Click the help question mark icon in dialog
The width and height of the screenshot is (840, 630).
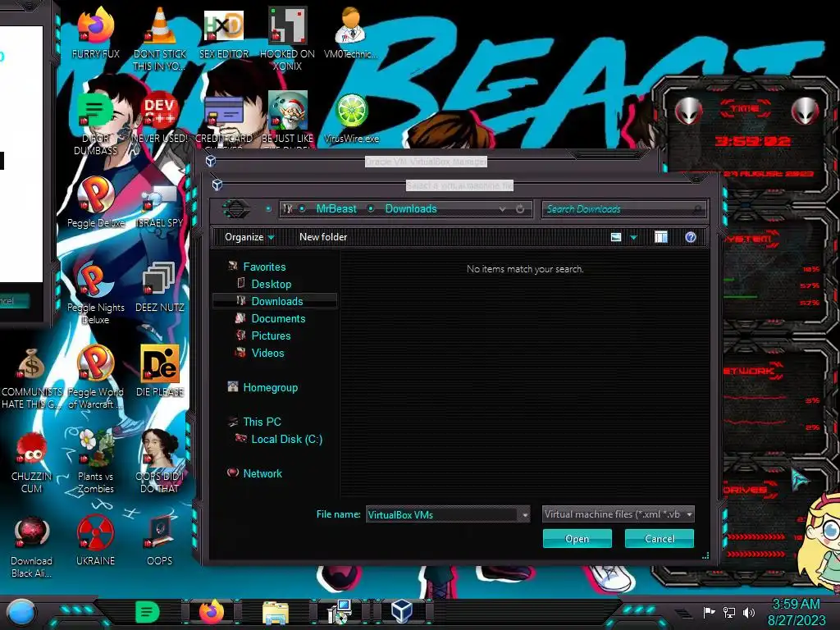click(691, 237)
